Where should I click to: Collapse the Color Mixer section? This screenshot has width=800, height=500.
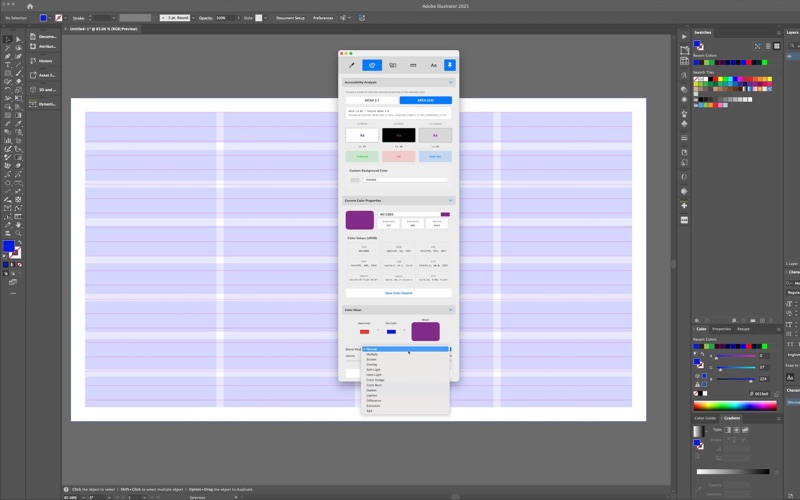tap(451, 310)
